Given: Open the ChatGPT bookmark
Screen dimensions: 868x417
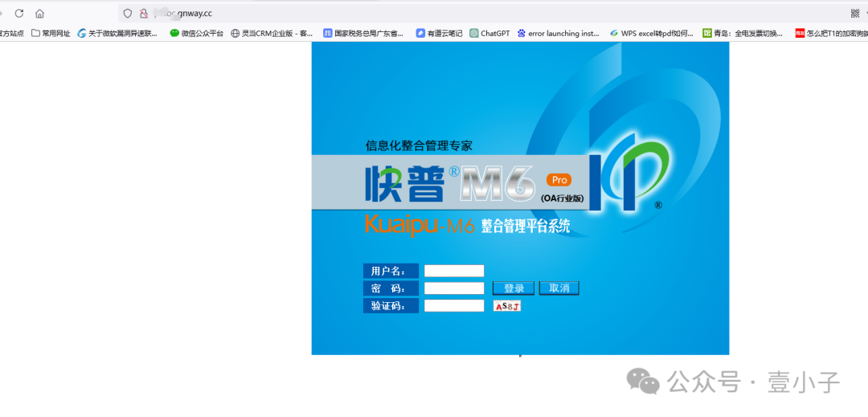Looking at the screenshot, I should coord(490,33).
